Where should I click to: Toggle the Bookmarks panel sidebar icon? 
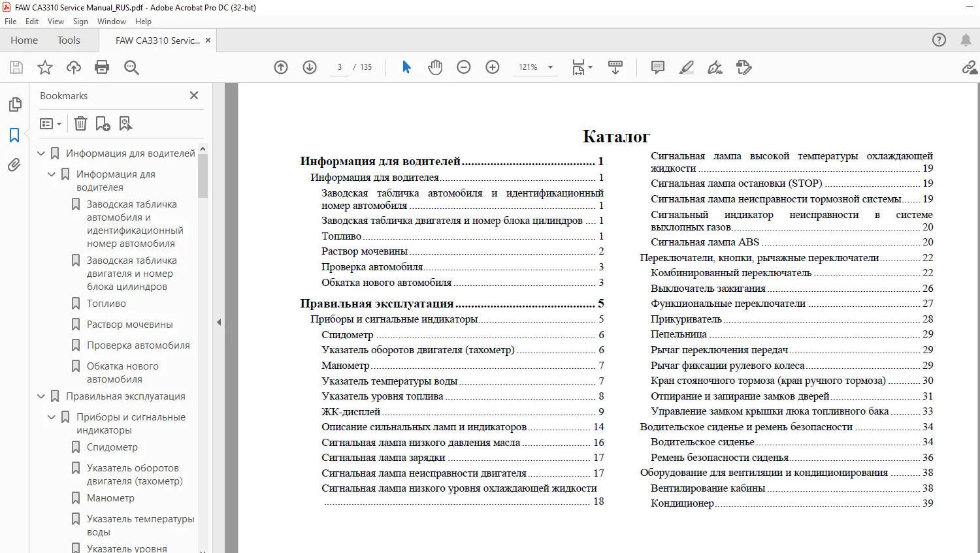point(14,135)
